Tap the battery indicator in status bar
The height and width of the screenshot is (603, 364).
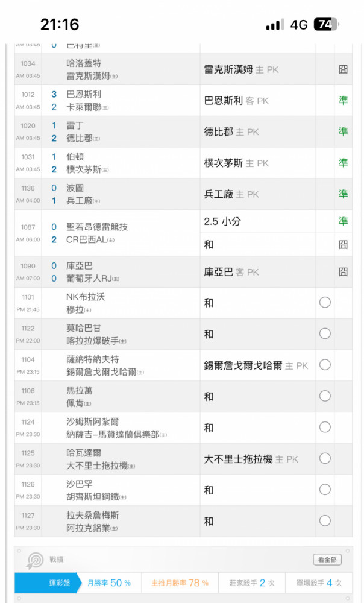[326, 25]
